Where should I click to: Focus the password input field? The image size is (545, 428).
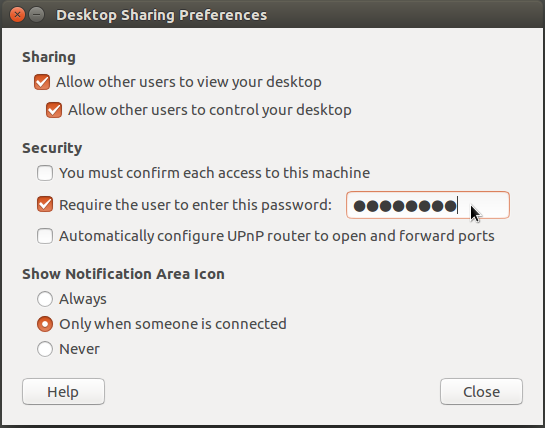tap(428, 205)
